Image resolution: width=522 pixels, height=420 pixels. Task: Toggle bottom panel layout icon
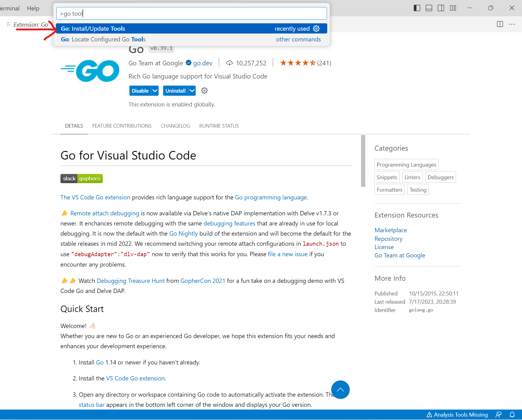[x=429, y=8]
